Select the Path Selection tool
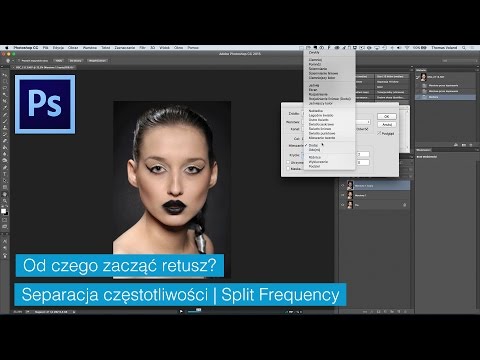This screenshot has height=360, width=480. tap(5, 181)
